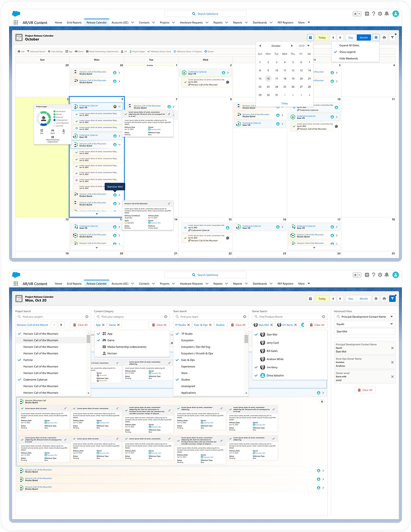This screenshot has height=532, width=411.
Task: Click Search Salesforce field in October view window
Action: 205,14
